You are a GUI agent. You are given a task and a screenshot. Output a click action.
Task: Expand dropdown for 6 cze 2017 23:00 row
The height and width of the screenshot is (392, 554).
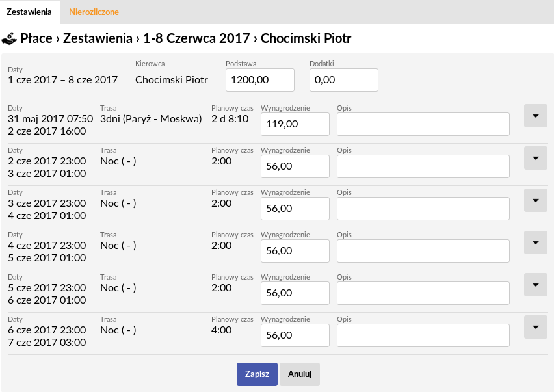coord(536,327)
